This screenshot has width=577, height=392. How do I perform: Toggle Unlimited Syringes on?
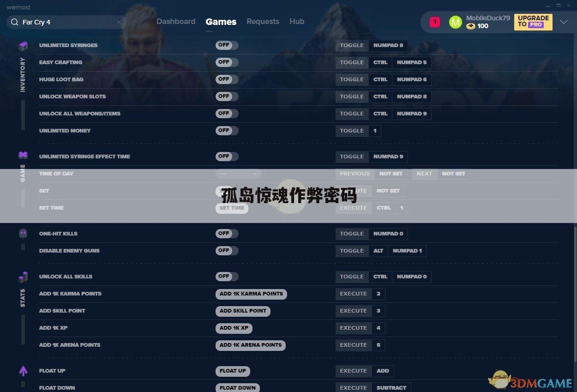227,45
